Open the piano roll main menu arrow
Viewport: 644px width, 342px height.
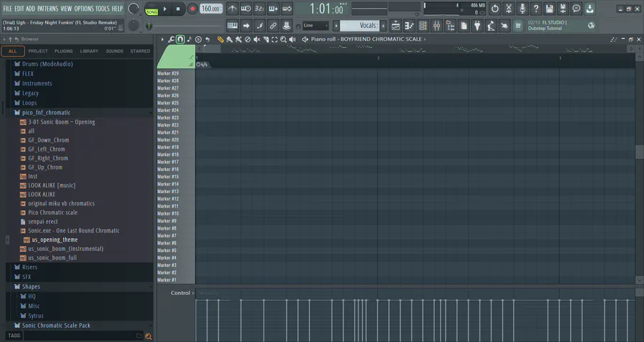click(x=162, y=39)
